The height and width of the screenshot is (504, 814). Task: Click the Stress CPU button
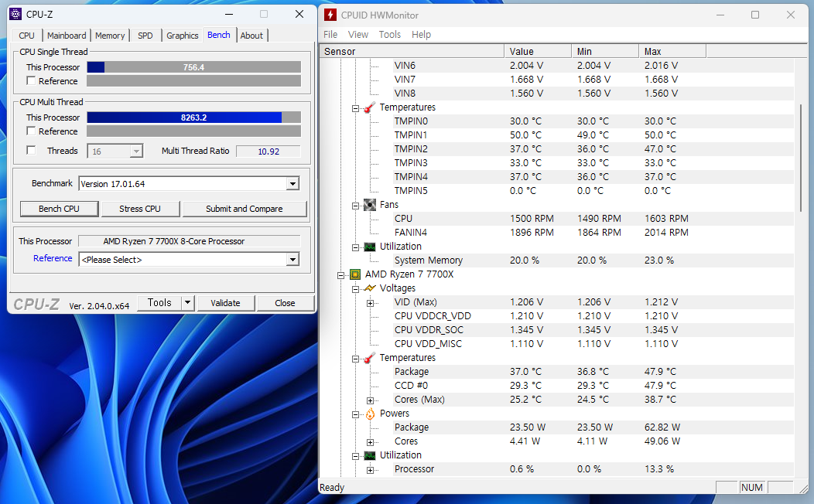(140, 209)
